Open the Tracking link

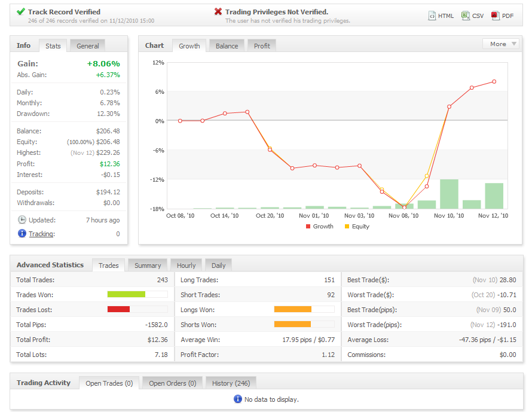point(41,234)
